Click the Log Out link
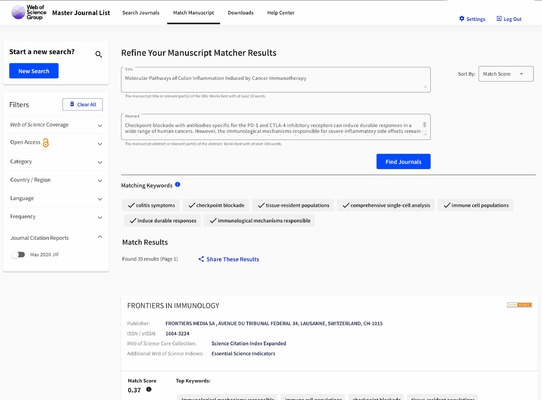The height and width of the screenshot is (400, 542). 512,19
